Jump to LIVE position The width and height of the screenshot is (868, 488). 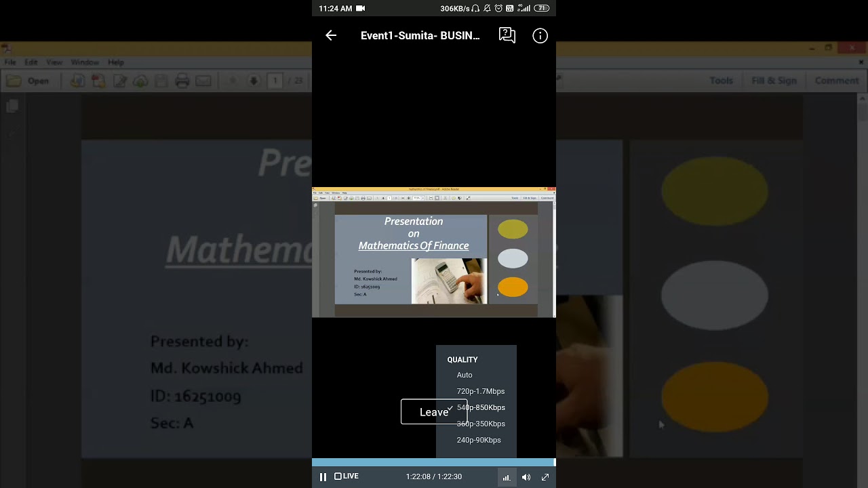[347, 476]
